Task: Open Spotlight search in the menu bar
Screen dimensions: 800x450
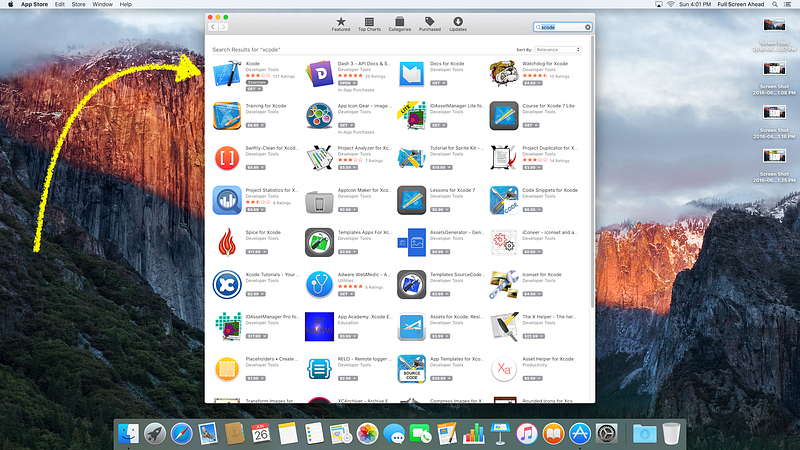Action: (774, 4)
